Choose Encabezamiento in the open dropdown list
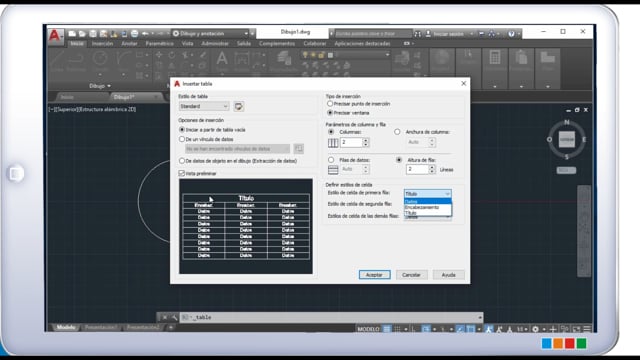The width and height of the screenshot is (640, 360). click(x=427, y=207)
